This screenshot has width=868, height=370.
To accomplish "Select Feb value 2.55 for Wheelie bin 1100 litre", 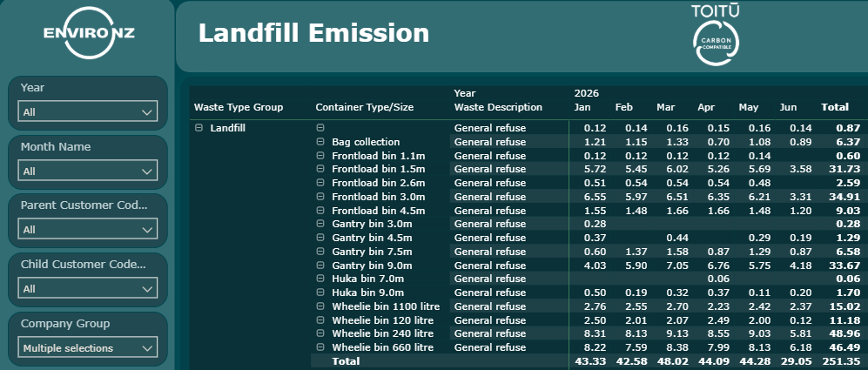I will click(x=636, y=306).
